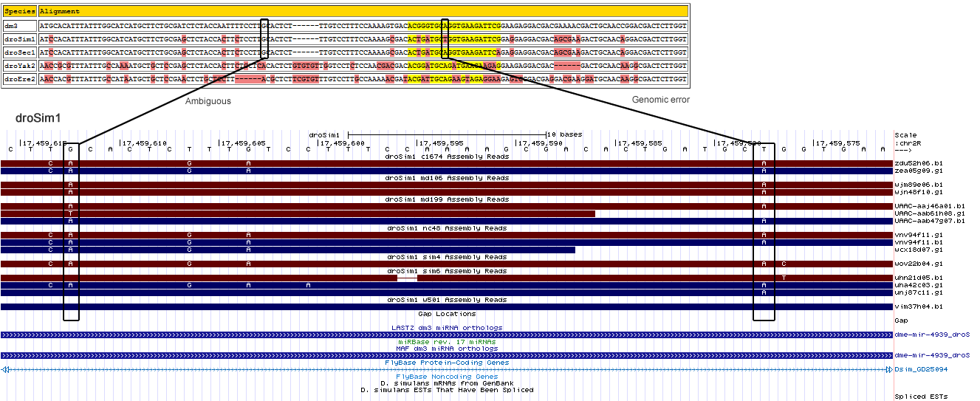Open D. simulans mRNAs from GenBank track
This screenshot has width=980, height=401.
point(446,383)
